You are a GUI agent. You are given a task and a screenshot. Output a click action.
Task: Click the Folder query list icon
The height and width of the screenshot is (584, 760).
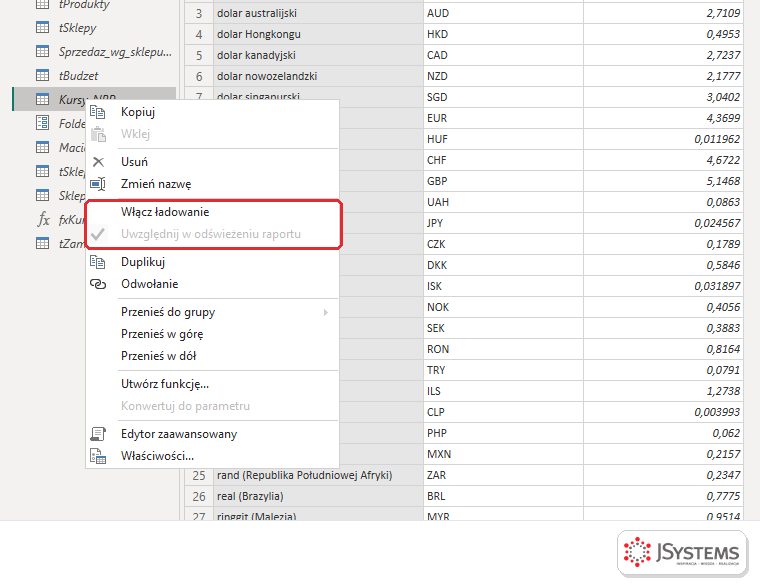(x=43, y=123)
